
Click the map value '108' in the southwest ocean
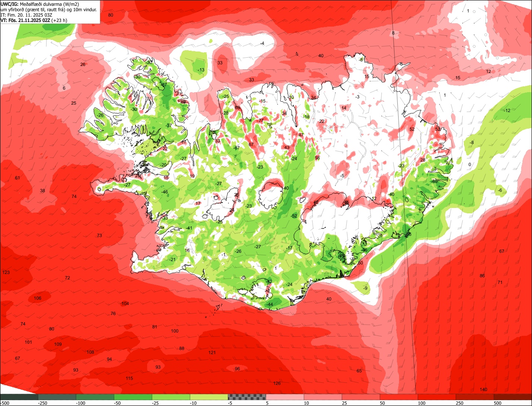click(90, 352)
